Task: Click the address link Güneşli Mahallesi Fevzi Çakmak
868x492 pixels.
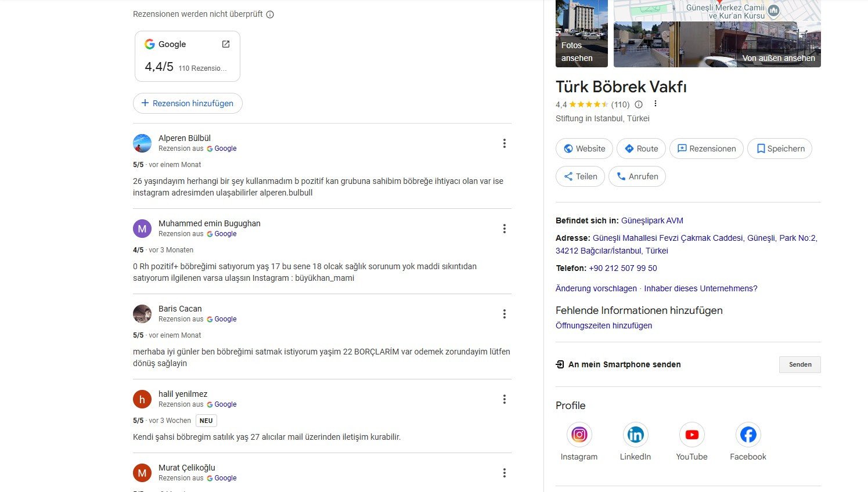Action: (x=686, y=244)
